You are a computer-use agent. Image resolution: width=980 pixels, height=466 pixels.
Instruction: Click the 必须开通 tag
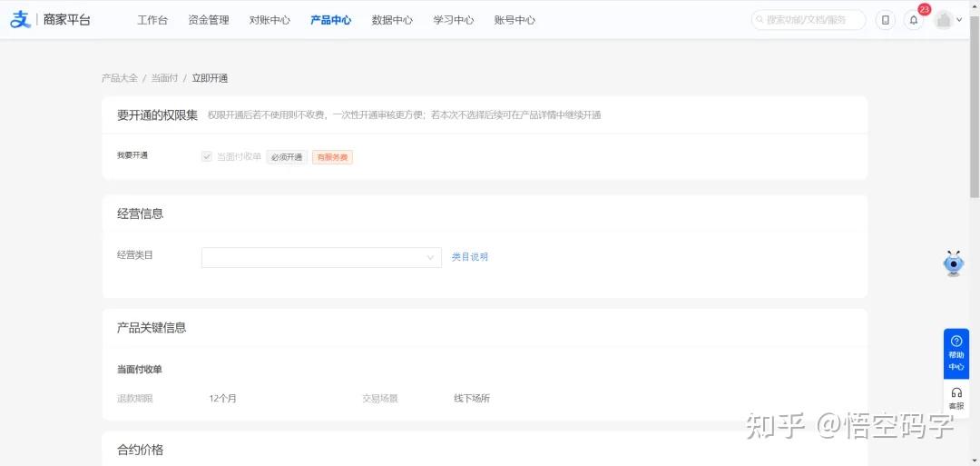point(287,158)
